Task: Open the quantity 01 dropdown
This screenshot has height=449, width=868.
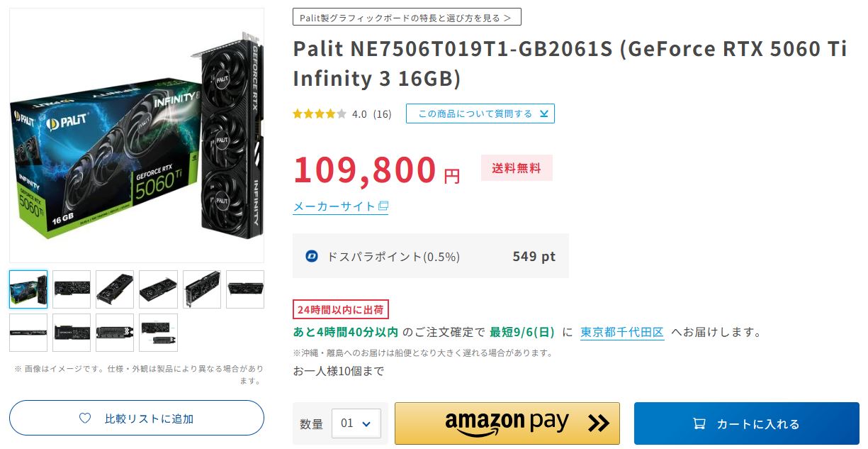Action: coord(356,423)
